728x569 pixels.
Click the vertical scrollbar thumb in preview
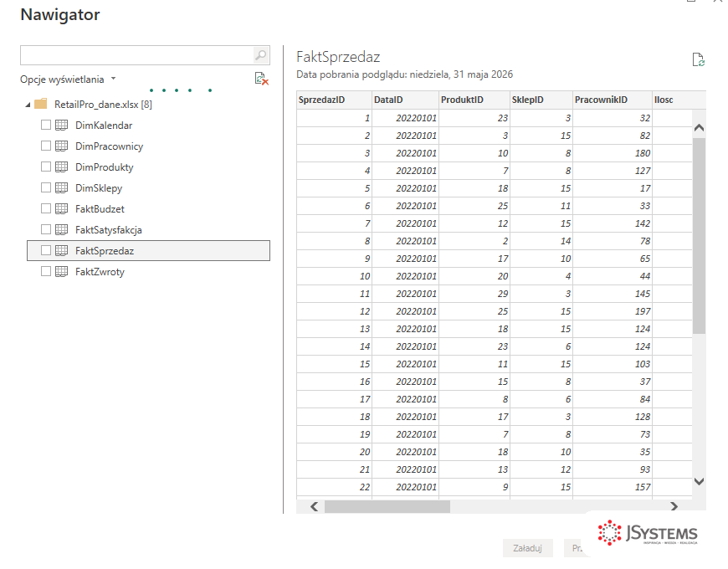[699, 235]
